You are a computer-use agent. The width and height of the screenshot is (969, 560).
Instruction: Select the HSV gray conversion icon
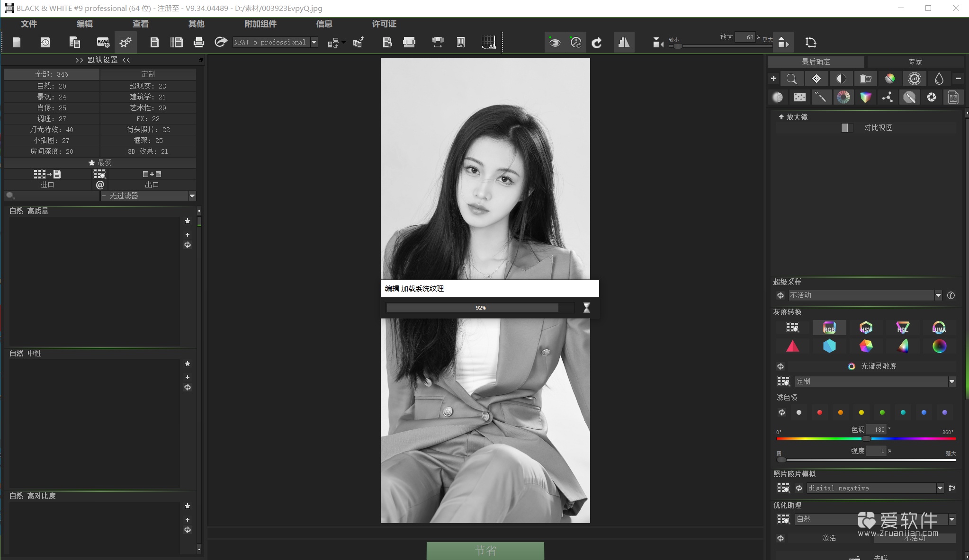(866, 328)
